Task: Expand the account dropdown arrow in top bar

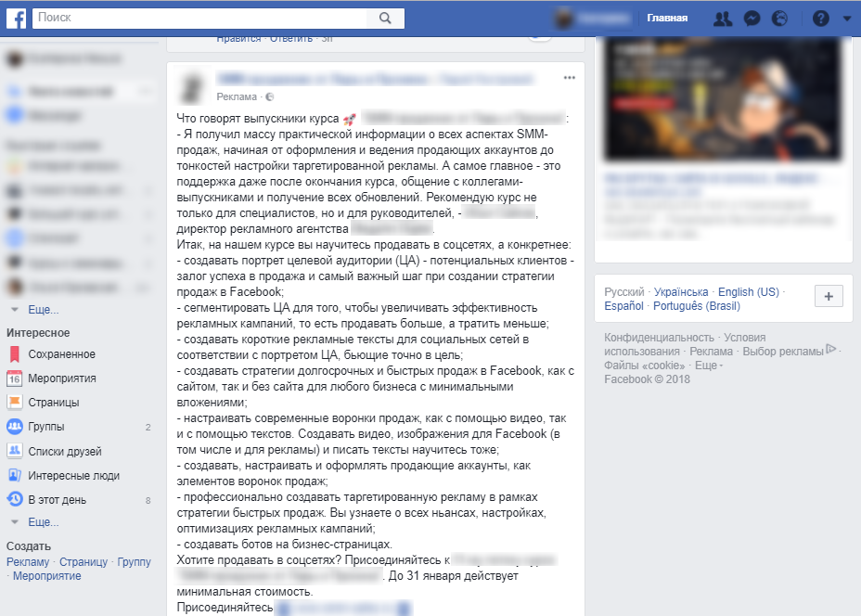Action: [847, 19]
